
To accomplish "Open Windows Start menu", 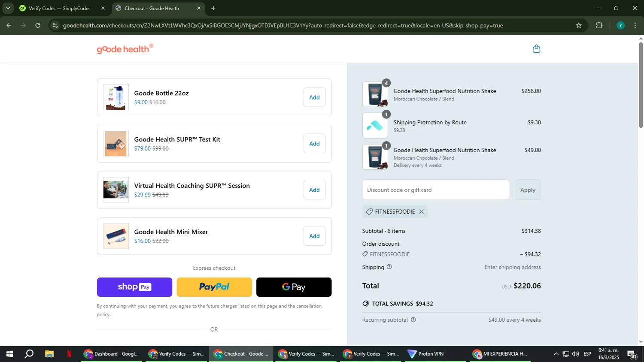I will pos(9,354).
